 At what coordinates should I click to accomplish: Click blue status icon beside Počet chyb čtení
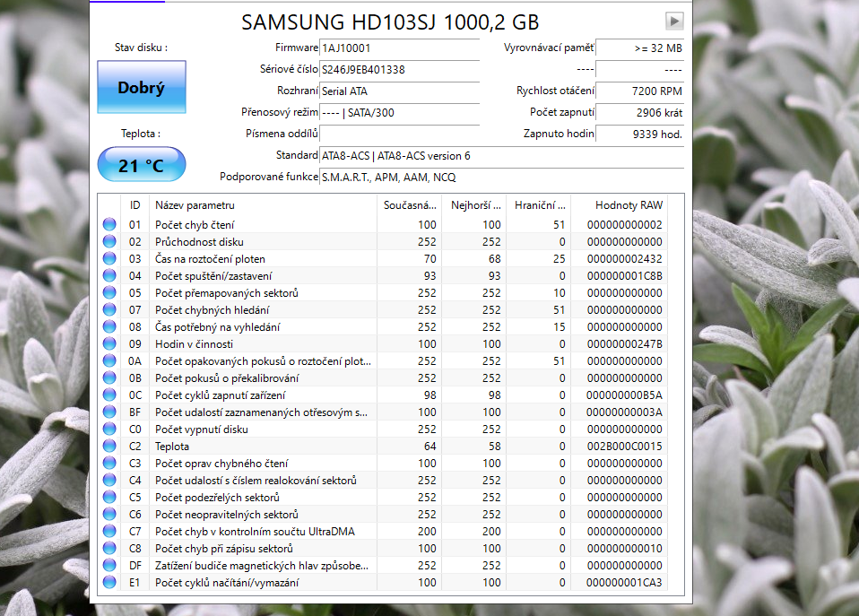[109, 224]
